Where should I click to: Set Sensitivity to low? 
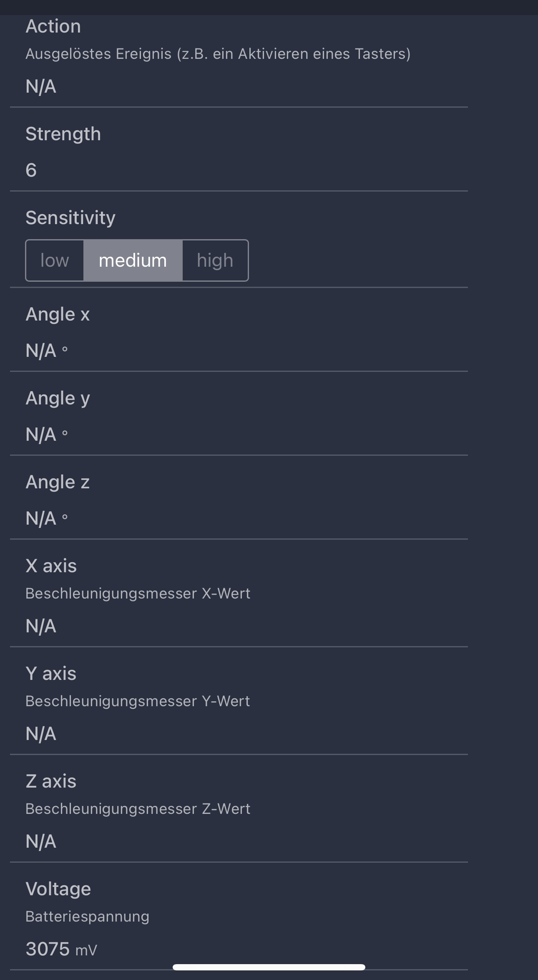tap(55, 260)
